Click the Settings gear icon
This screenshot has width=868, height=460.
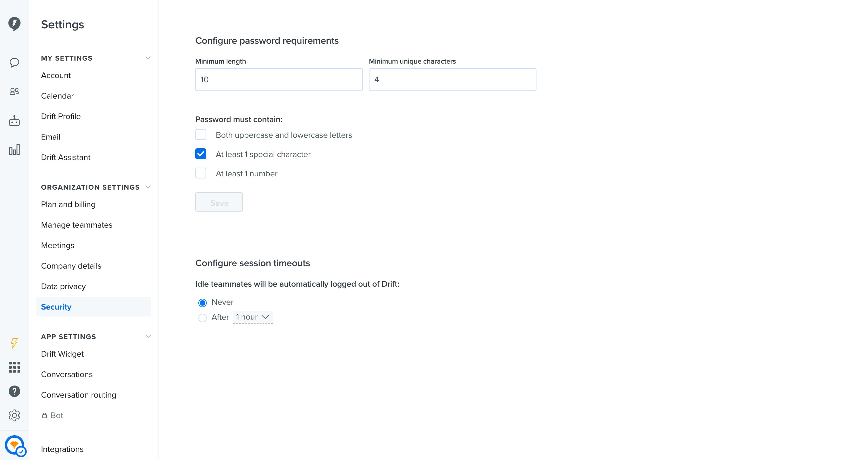pyautogui.click(x=14, y=415)
